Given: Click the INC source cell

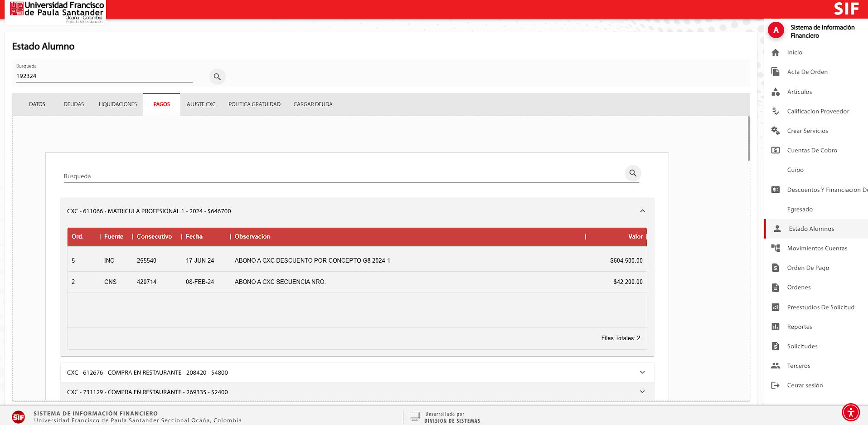Looking at the screenshot, I should pyautogui.click(x=109, y=260).
